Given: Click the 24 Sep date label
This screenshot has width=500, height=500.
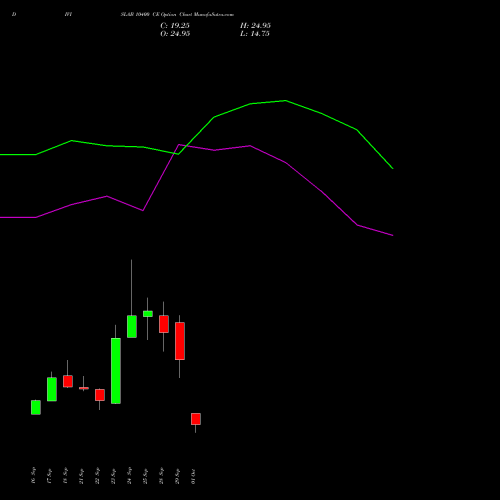Looking at the screenshot, I should click(x=129, y=476).
